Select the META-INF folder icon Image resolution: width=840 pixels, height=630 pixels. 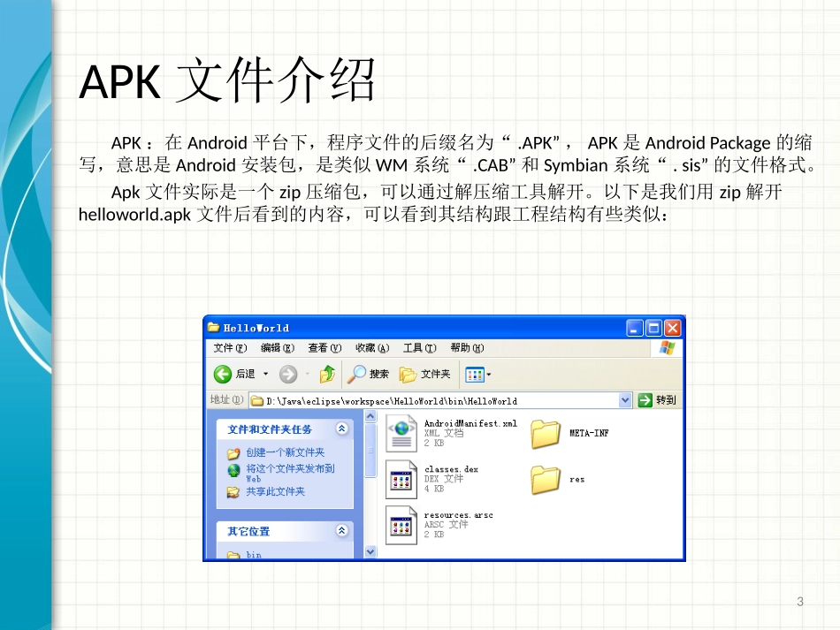coord(546,434)
